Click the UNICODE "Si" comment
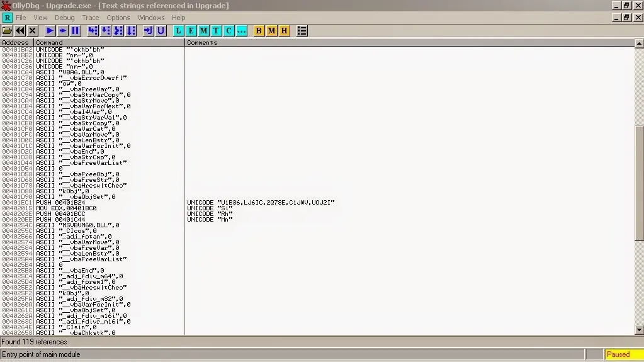 pyautogui.click(x=210, y=208)
